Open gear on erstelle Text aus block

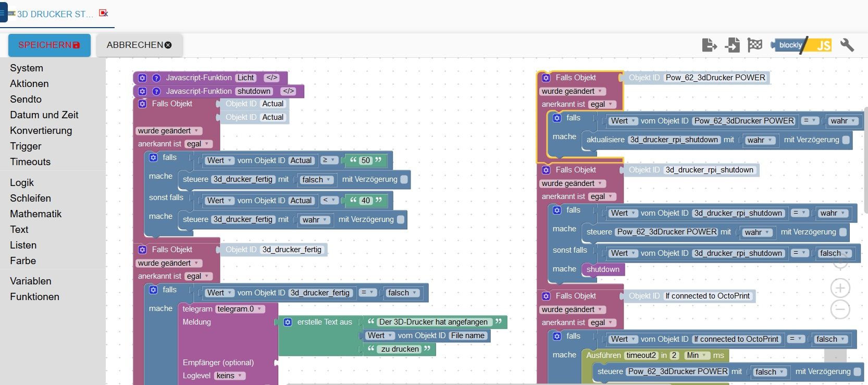click(x=288, y=322)
